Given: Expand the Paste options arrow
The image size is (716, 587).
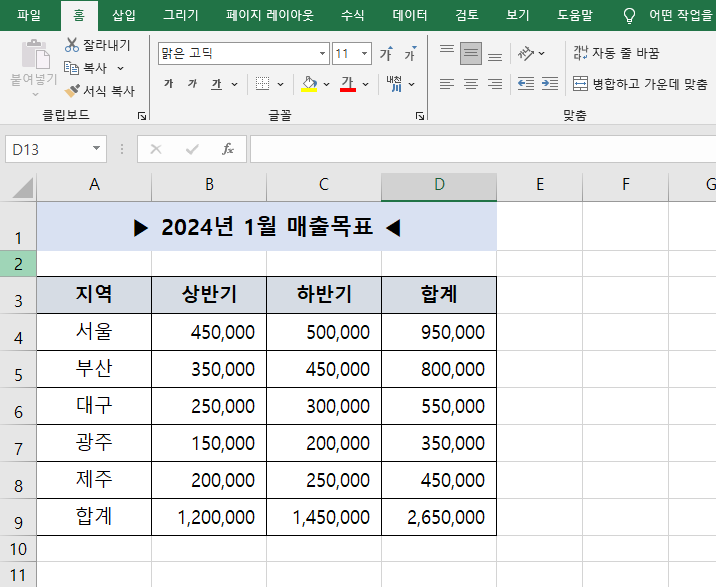Looking at the screenshot, I should (x=35, y=95).
